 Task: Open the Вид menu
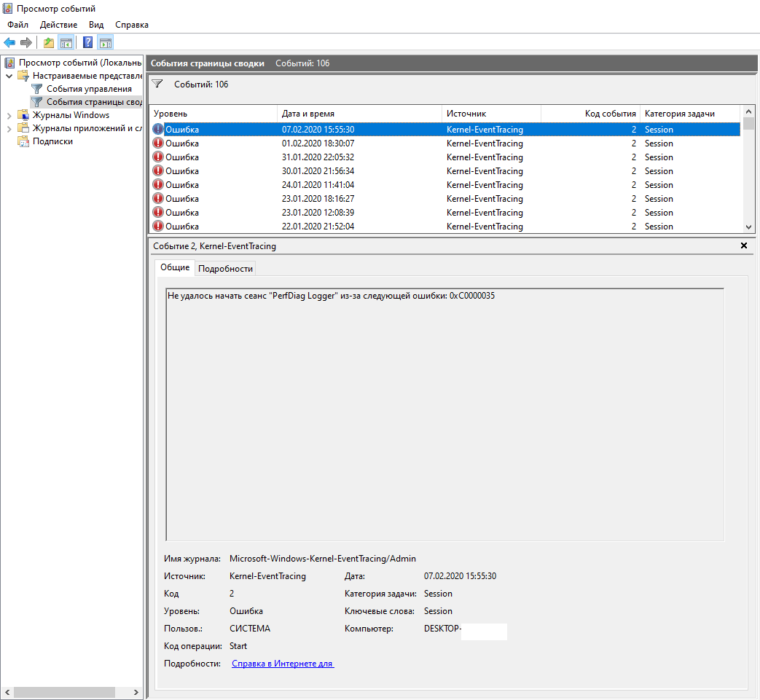tap(96, 25)
